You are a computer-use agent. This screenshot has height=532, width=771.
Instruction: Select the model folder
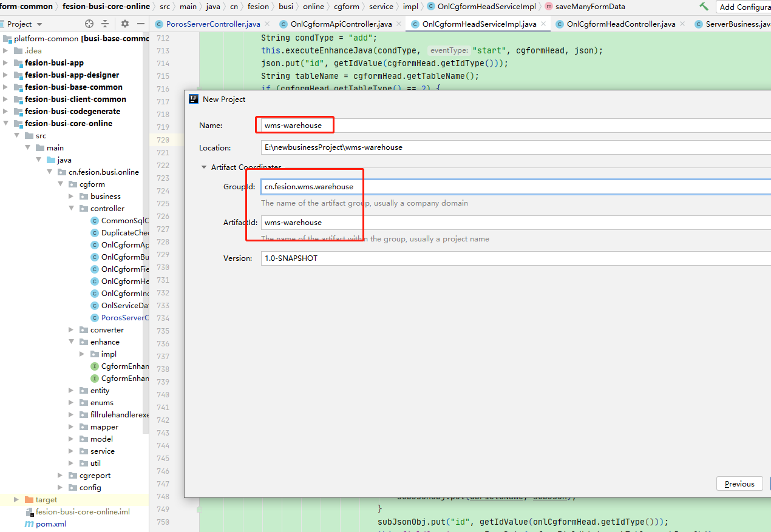click(101, 439)
